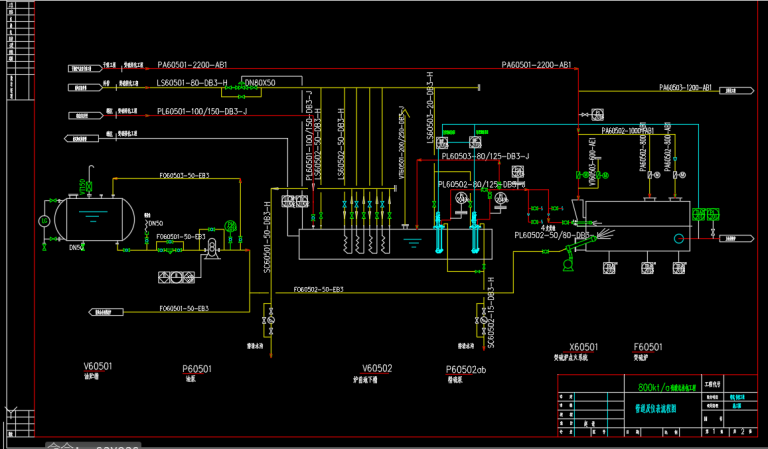
Task: Select the V60502 equipment tag text
Action: tap(377, 368)
